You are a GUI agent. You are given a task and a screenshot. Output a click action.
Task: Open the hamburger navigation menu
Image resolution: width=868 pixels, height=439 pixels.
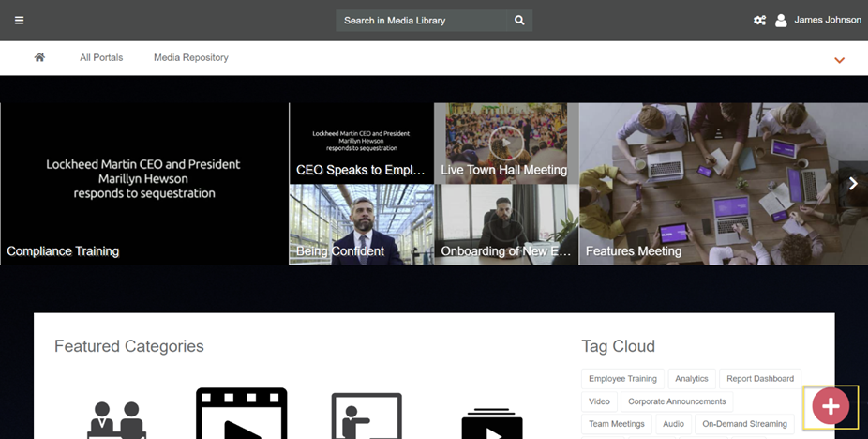click(x=19, y=21)
